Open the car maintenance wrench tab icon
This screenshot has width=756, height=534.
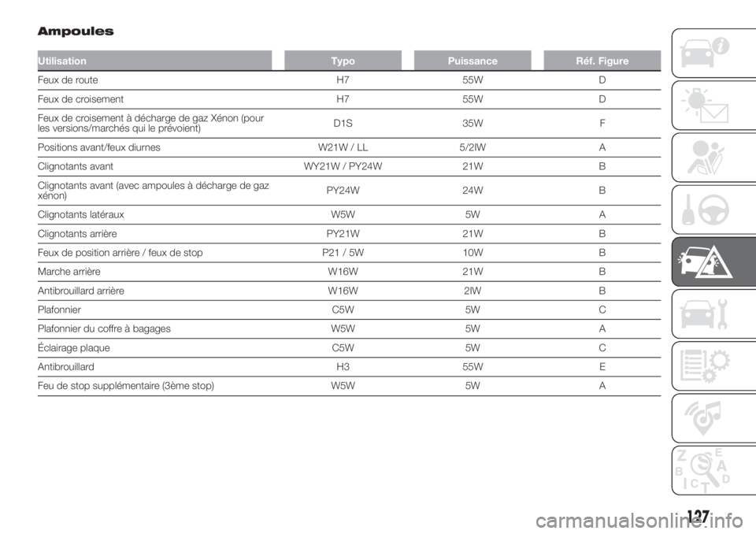[x=713, y=313]
